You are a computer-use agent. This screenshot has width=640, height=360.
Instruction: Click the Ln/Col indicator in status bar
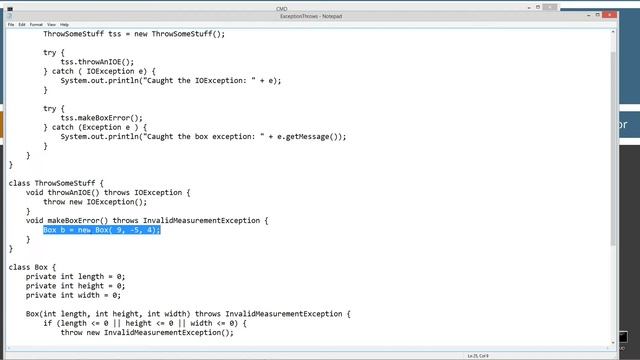tap(478, 356)
